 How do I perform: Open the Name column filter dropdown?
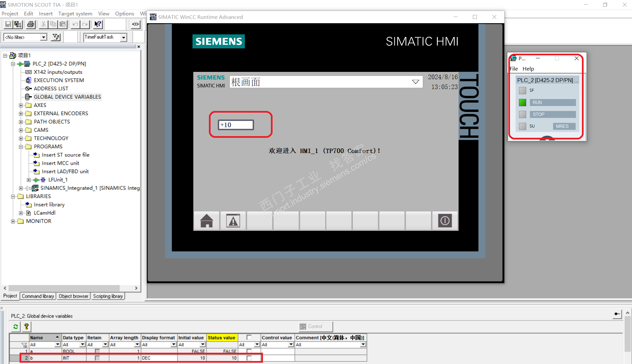[57, 345]
